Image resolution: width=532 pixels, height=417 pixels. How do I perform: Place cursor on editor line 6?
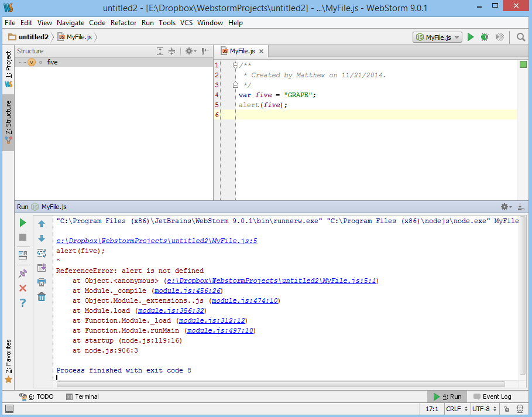pos(376,115)
